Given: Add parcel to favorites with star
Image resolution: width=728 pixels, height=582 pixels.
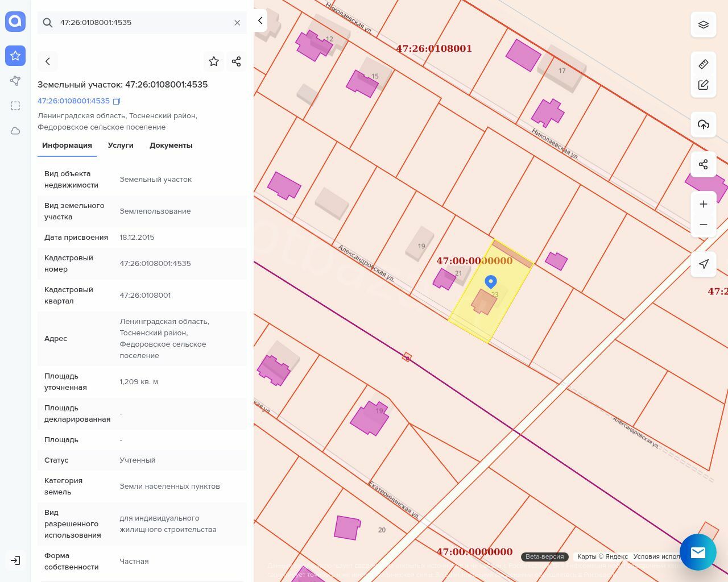Looking at the screenshot, I should point(214,61).
